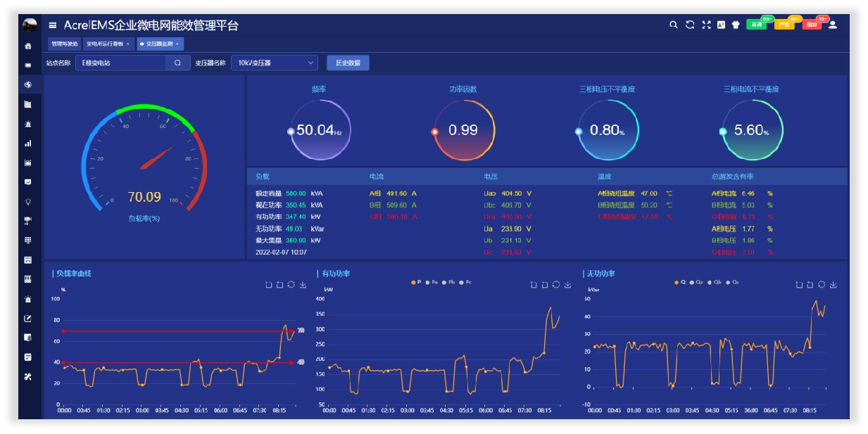This screenshot has height=434, width=868.
Task: Open theme switcher shirt icon
Action: pos(736,25)
